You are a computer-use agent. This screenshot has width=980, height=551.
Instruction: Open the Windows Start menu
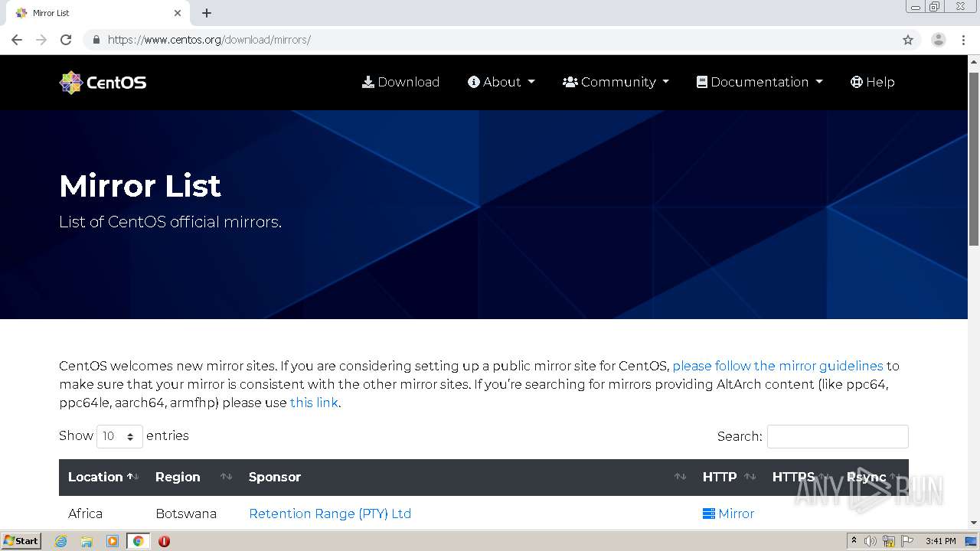point(21,540)
